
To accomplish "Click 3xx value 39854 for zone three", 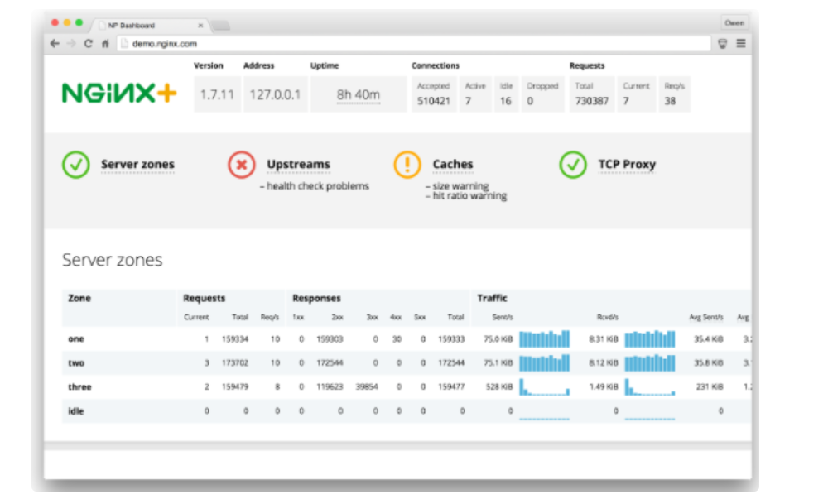I will tap(367, 386).
